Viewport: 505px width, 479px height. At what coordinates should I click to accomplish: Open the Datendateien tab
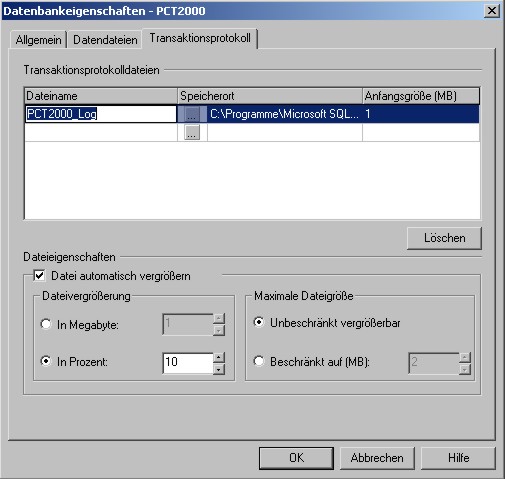click(x=105, y=40)
